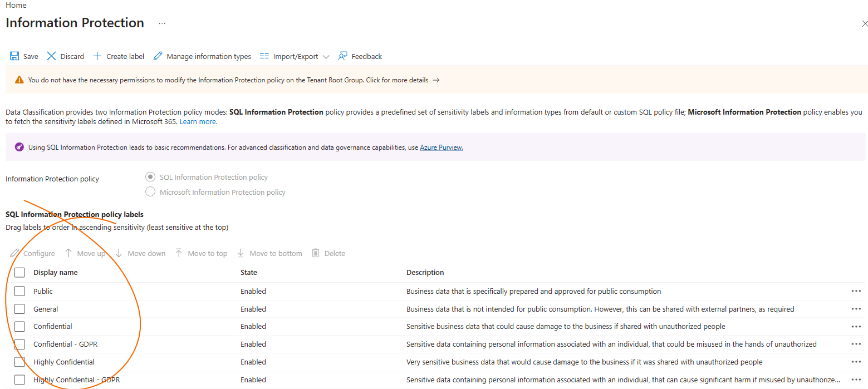Open the Azure Purview link
This screenshot has width=868, height=389.
[x=442, y=147]
